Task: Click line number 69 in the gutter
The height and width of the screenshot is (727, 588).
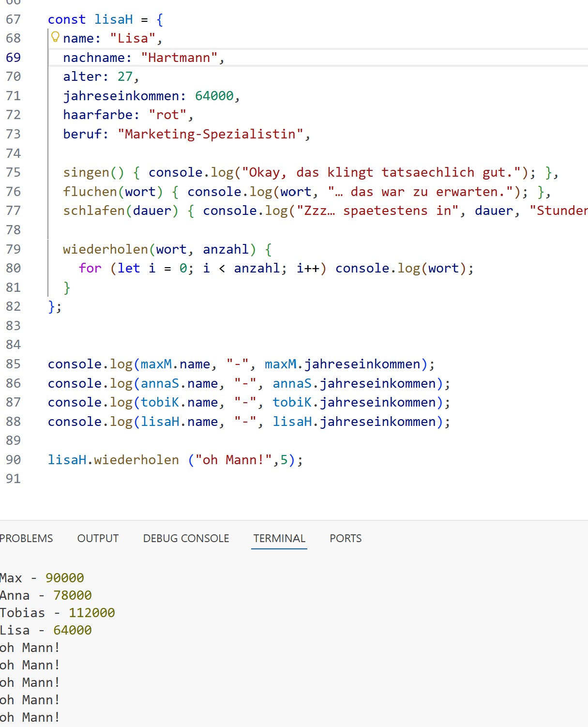Action: click(x=14, y=58)
